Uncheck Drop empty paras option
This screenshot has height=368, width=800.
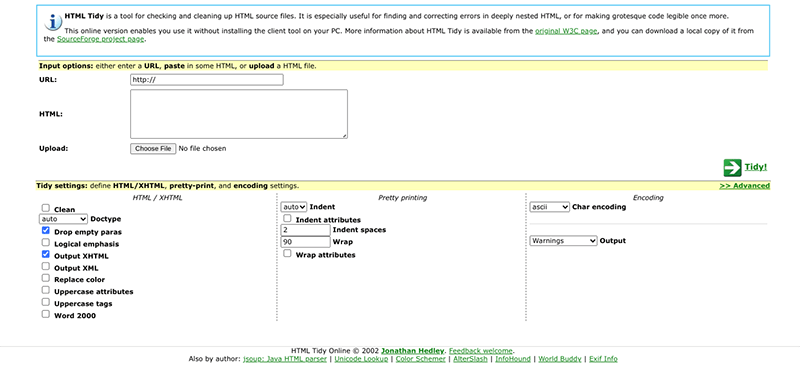click(46, 231)
